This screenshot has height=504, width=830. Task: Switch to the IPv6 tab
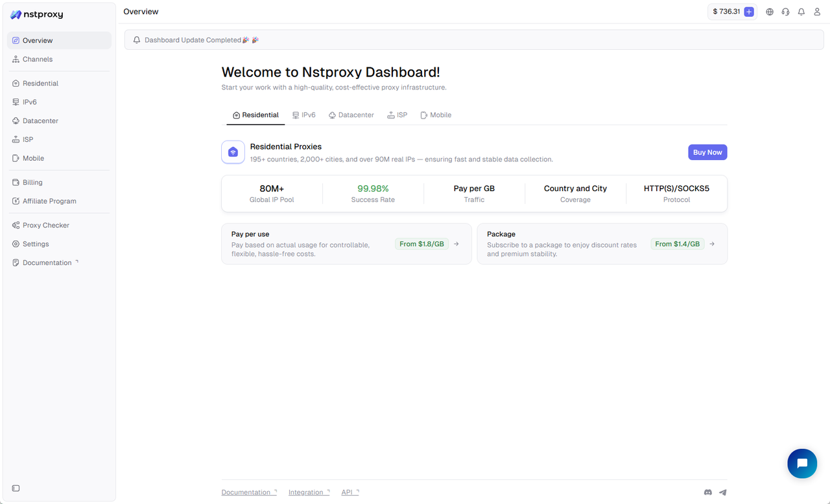[303, 115]
